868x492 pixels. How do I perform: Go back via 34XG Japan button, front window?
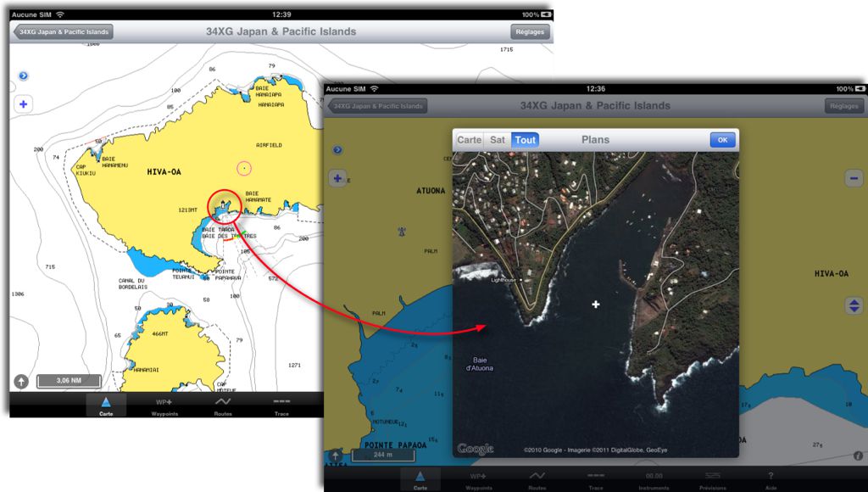(377, 106)
